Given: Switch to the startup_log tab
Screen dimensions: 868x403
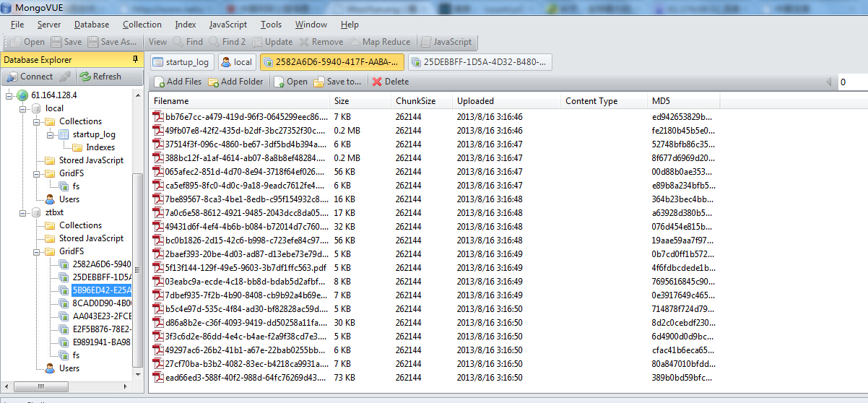Looking at the screenshot, I should coord(181,62).
